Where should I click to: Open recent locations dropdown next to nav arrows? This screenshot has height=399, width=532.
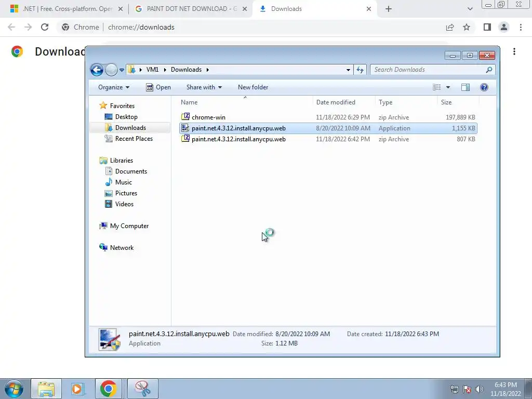click(x=122, y=70)
